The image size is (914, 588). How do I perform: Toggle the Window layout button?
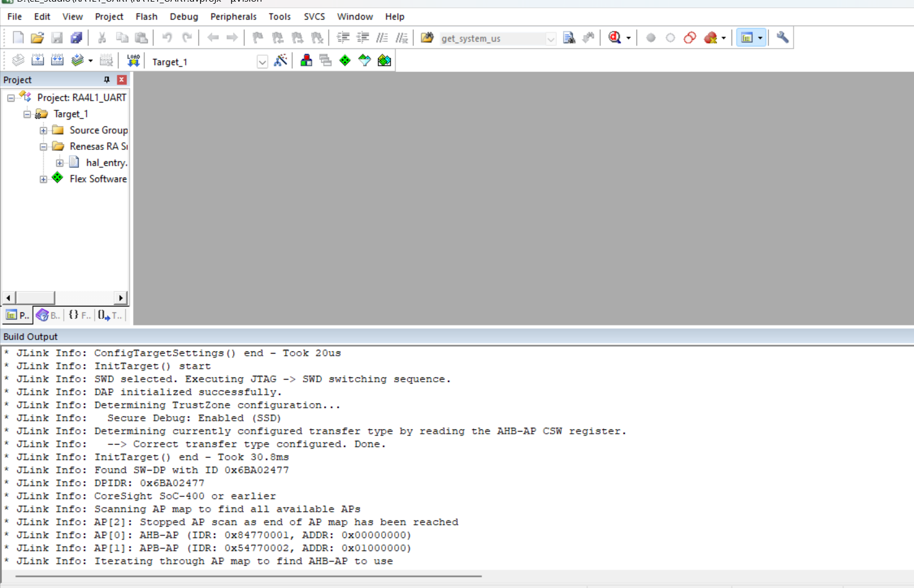pos(747,38)
